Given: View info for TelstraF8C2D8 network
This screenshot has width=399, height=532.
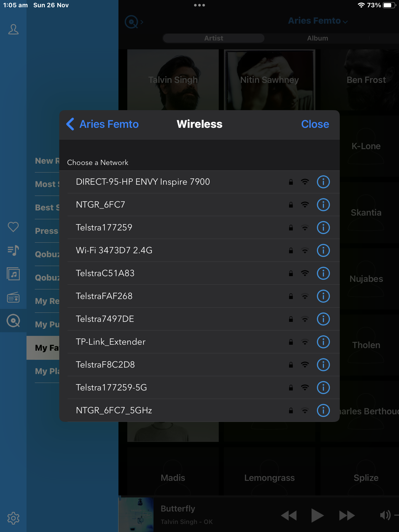Looking at the screenshot, I should (323, 365).
